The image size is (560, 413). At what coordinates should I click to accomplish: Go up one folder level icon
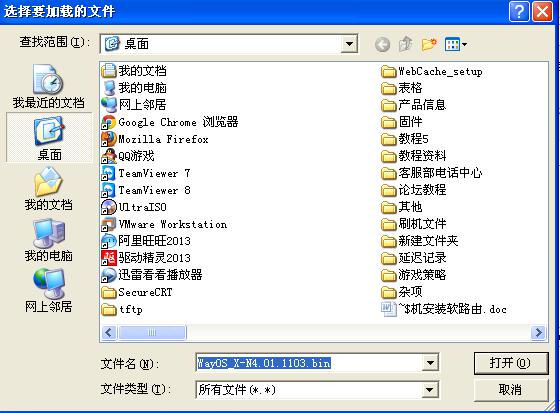(405, 44)
